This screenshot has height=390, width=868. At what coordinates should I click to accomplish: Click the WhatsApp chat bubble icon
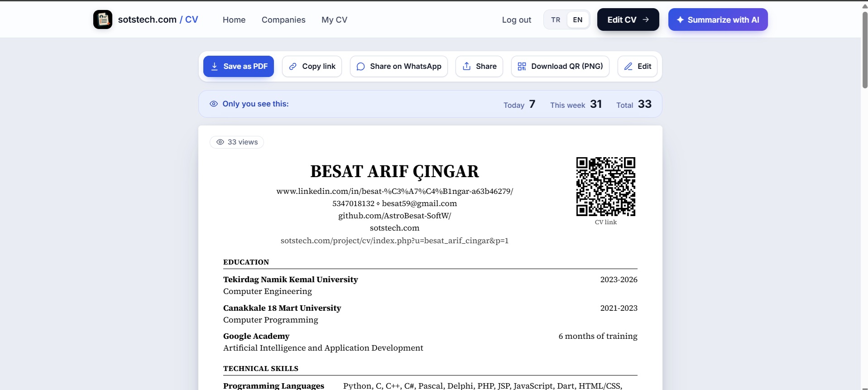point(361,66)
